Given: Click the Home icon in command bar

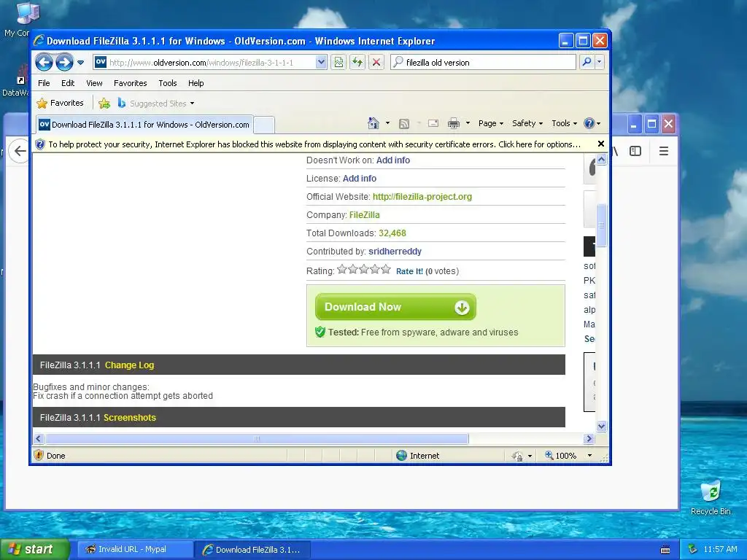Looking at the screenshot, I should (x=373, y=123).
